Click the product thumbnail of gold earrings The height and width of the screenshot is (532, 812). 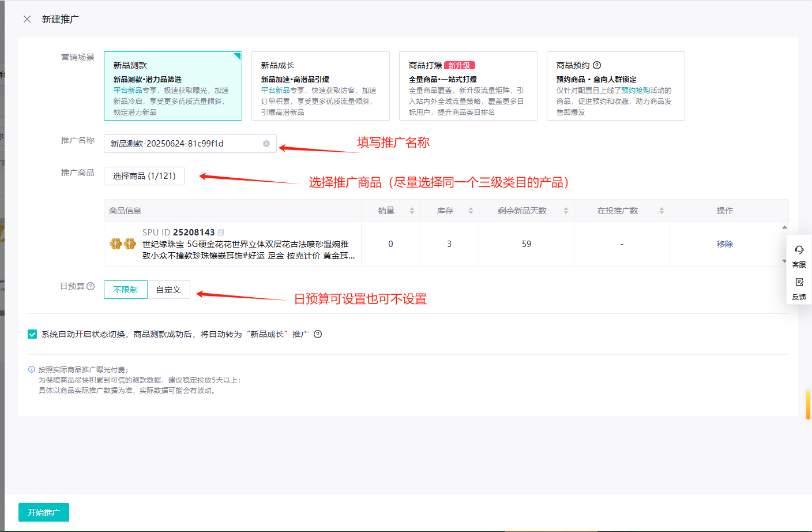123,244
